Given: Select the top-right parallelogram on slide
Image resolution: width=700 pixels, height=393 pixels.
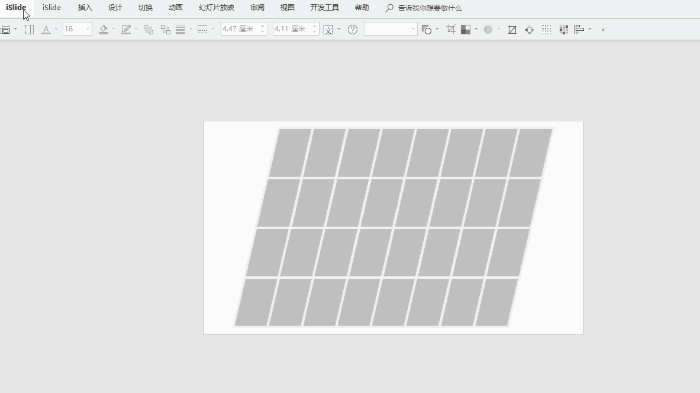Looking at the screenshot, I should pyautogui.click(x=531, y=153).
